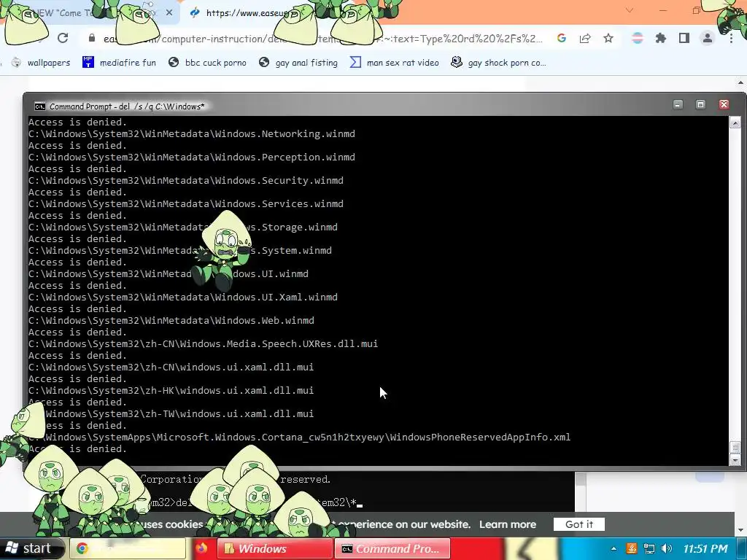Click the Windows.Services.winmd line
The image size is (747, 560).
pyautogui.click(x=186, y=204)
